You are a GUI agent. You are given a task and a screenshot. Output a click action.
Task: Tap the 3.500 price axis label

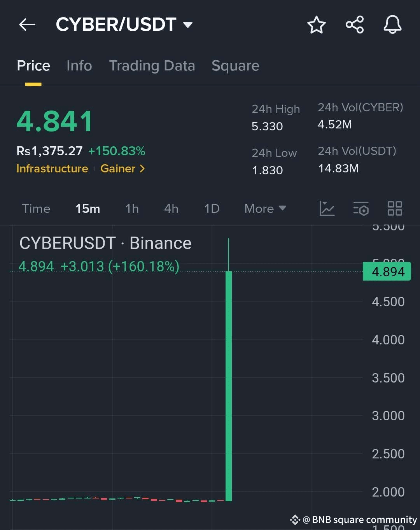point(388,378)
